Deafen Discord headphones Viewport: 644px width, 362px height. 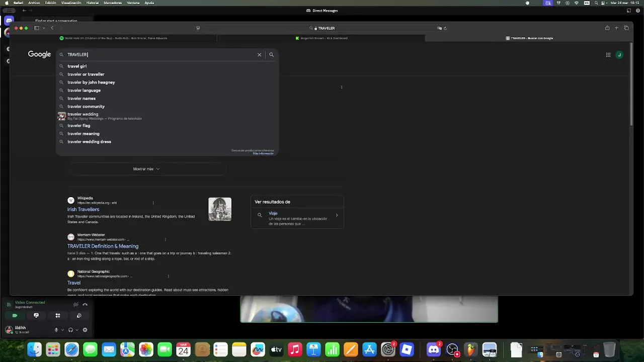point(70,330)
